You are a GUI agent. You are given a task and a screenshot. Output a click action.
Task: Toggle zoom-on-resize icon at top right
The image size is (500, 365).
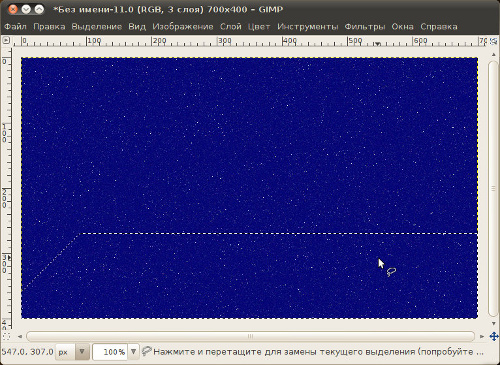point(493,41)
